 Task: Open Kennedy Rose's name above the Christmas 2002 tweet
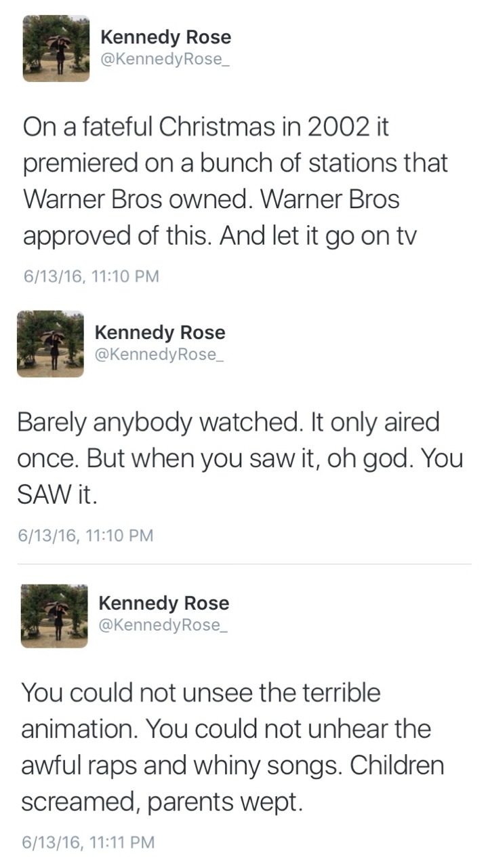165,37
